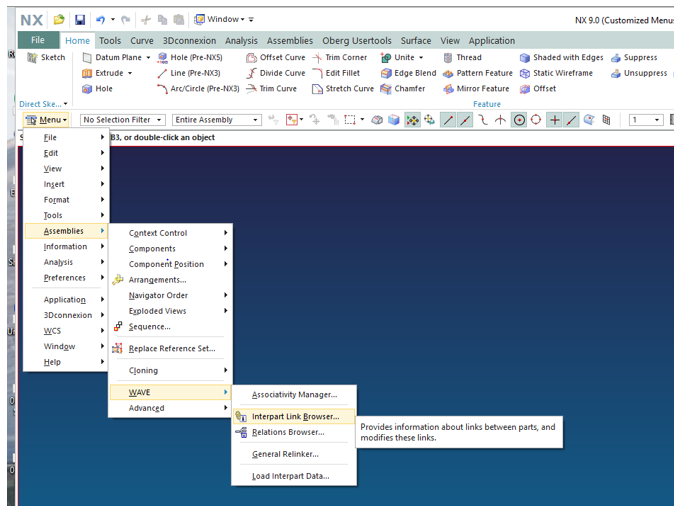The width and height of the screenshot is (683, 513).
Task: Click the Sketch tool icon
Action: (x=32, y=57)
